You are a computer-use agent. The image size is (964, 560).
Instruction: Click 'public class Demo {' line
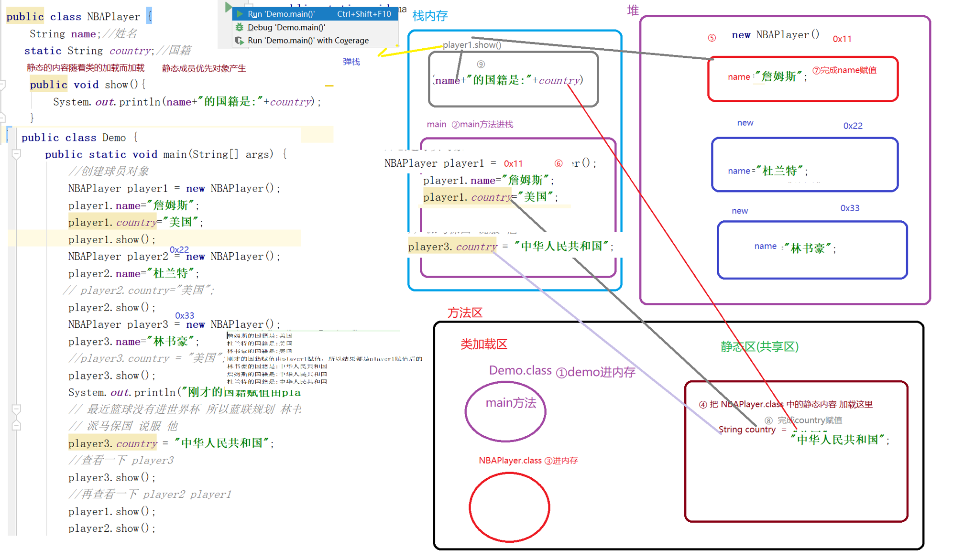pos(79,138)
